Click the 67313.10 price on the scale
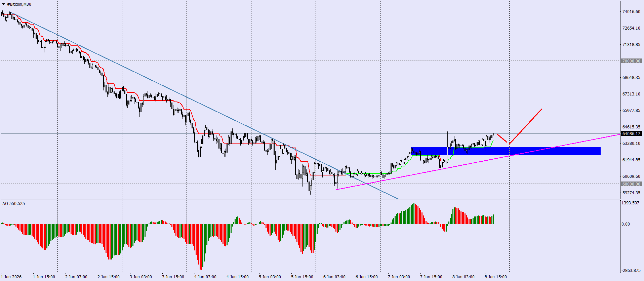The image size is (644, 281). tap(631, 94)
